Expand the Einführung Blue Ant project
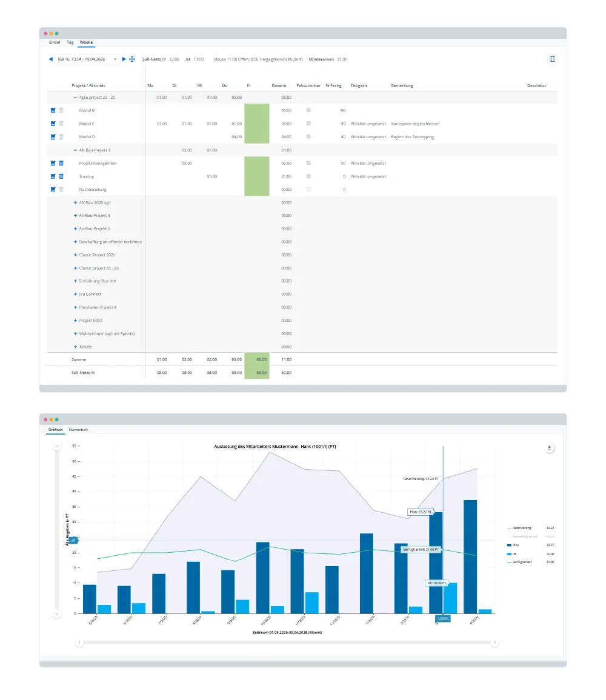 coord(75,281)
